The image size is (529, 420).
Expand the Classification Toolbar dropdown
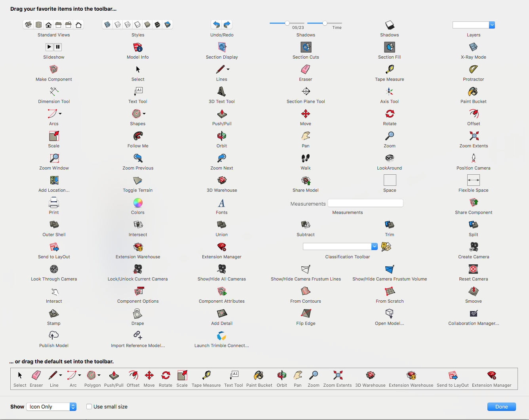point(374,246)
